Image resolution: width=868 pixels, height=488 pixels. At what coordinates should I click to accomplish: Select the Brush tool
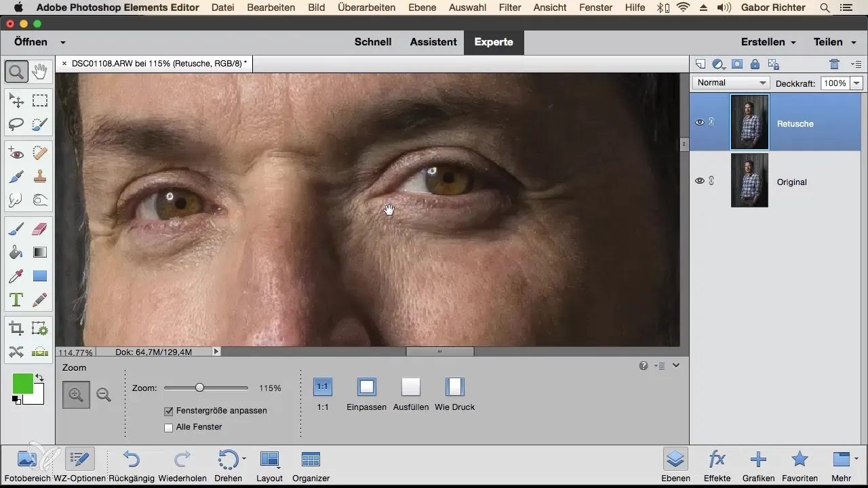[16, 230]
